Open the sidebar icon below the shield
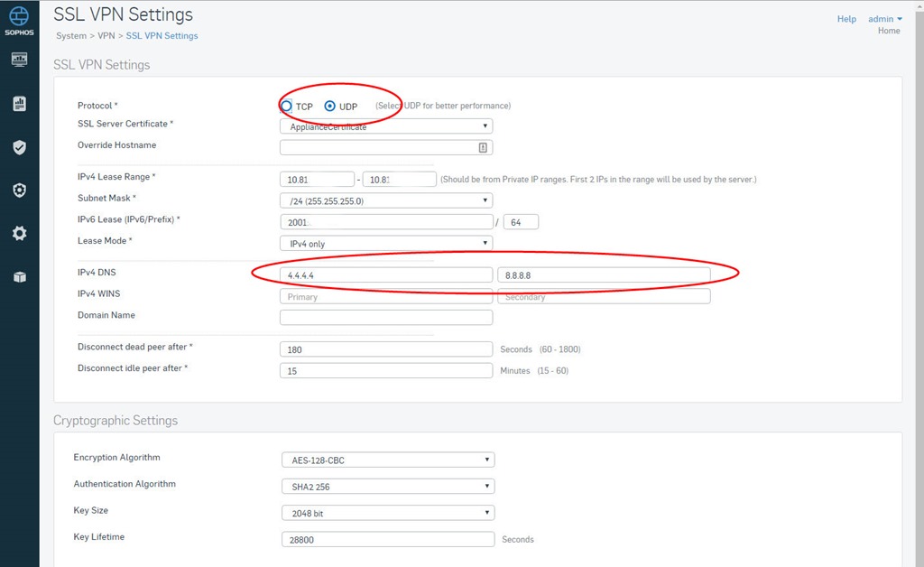This screenshot has height=567, width=924. (x=20, y=191)
